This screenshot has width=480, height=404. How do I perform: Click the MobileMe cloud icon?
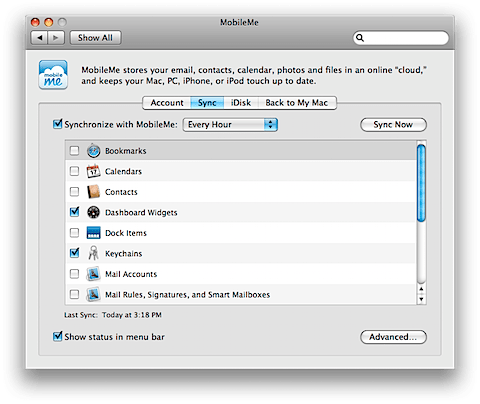pyautogui.click(x=53, y=75)
